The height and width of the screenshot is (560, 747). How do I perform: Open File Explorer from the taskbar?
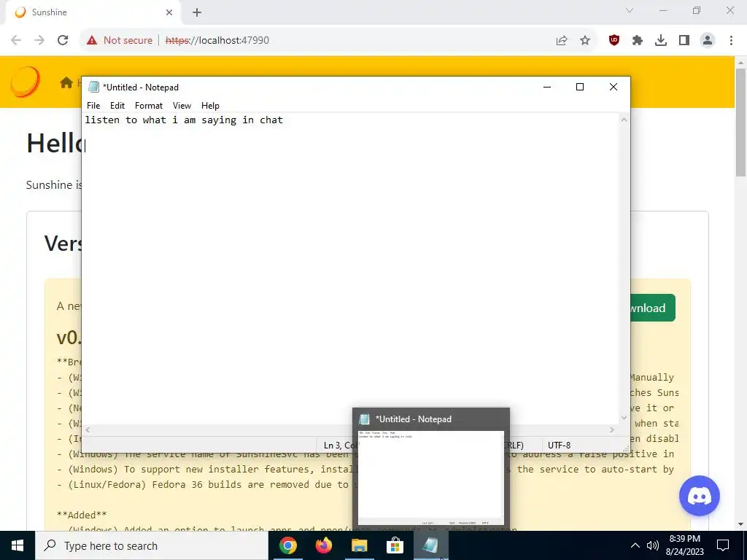coord(360,545)
